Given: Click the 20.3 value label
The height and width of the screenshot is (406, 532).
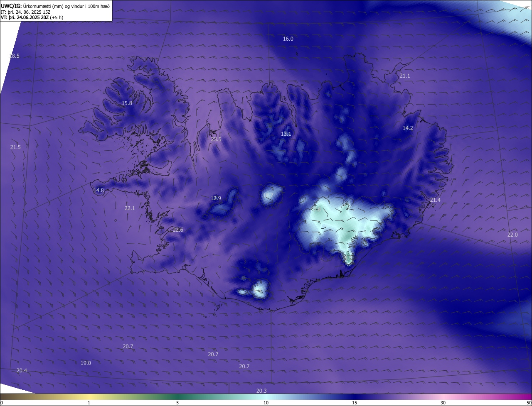Looking at the screenshot, I should point(261,391).
